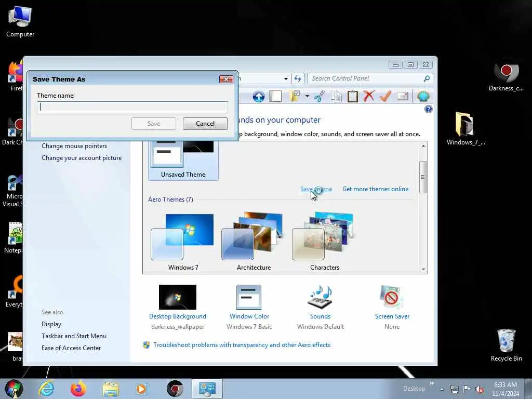Open Window Color settings
532x399 pixels.
pos(249,308)
